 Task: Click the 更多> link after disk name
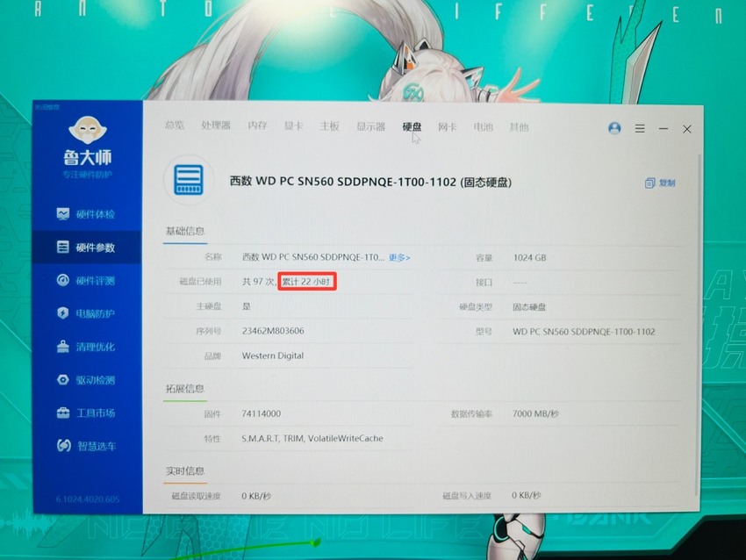pyautogui.click(x=399, y=257)
